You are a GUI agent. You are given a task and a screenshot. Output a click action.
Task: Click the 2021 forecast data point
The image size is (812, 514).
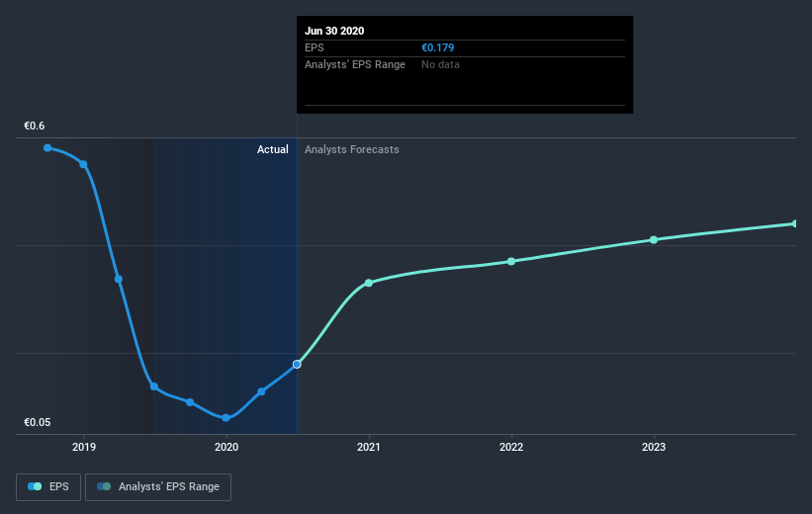[x=369, y=283]
